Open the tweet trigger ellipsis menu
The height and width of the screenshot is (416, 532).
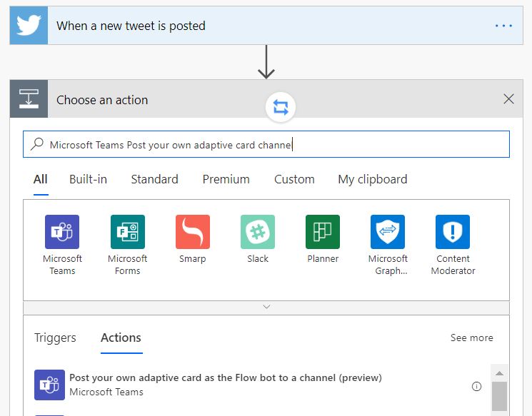pos(503,26)
